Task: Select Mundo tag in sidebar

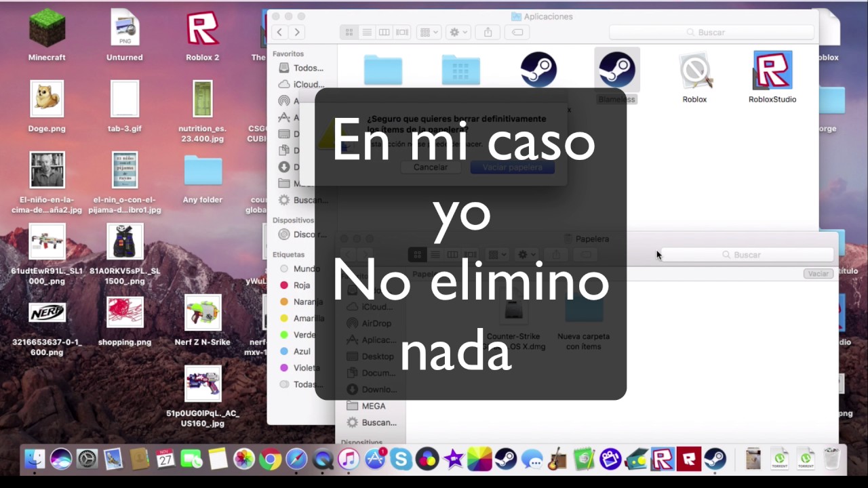Action: [x=300, y=269]
